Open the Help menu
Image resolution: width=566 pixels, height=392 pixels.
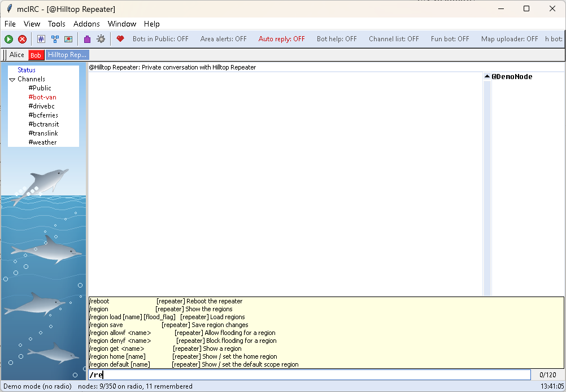(151, 24)
